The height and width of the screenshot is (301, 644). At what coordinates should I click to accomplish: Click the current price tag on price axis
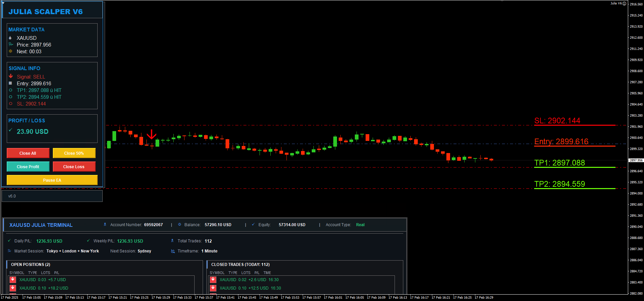[636, 160]
